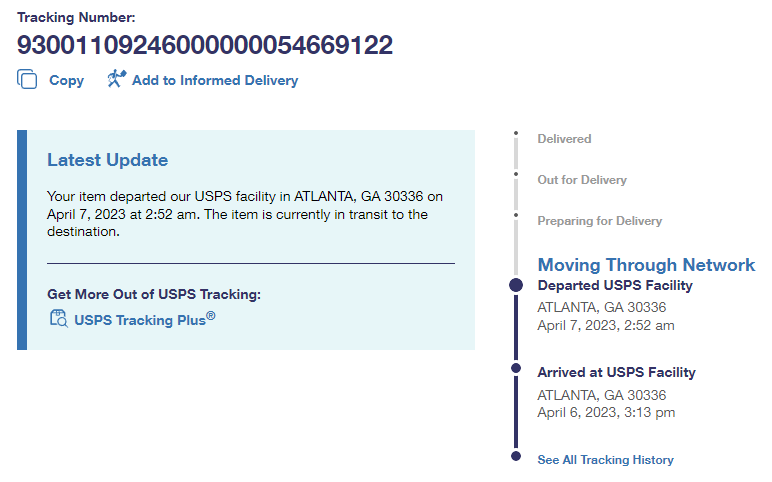The width and height of the screenshot is (772, 482).
Task: Open the USPS Tracking Plus link
Action: click(x=144, y=321)
